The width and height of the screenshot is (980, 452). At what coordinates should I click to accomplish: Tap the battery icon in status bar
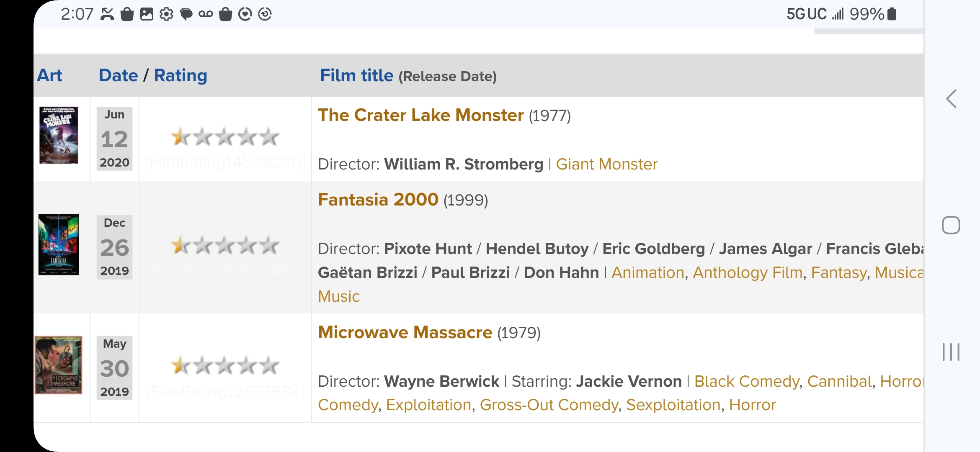tap(892, 14)
